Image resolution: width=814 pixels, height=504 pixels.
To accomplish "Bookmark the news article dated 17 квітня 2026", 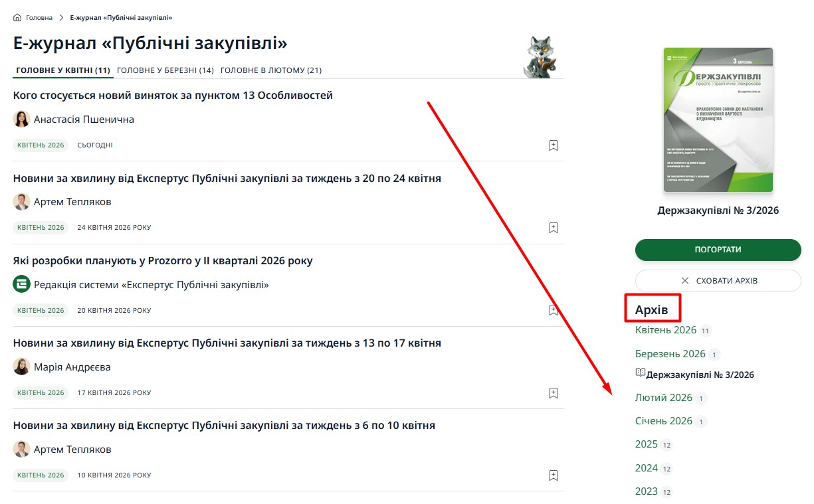I will pyautogui.click(x=554, y=393).
